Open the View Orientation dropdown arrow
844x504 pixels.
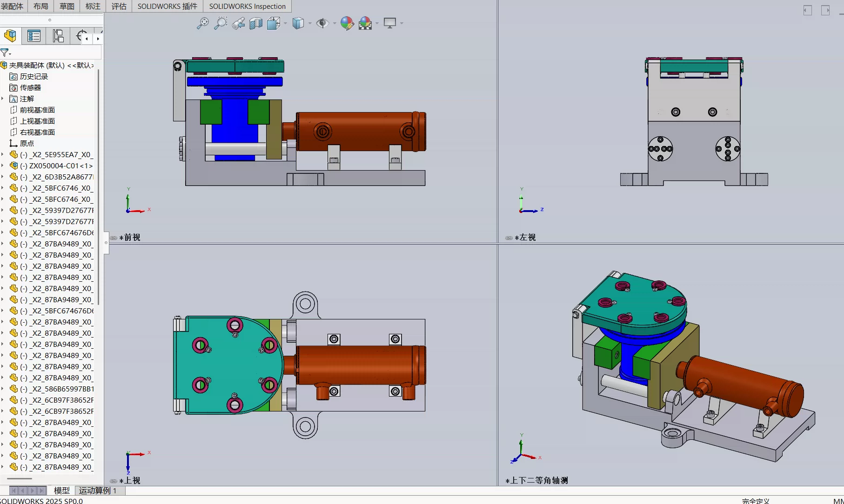click(x=285, y=23)
